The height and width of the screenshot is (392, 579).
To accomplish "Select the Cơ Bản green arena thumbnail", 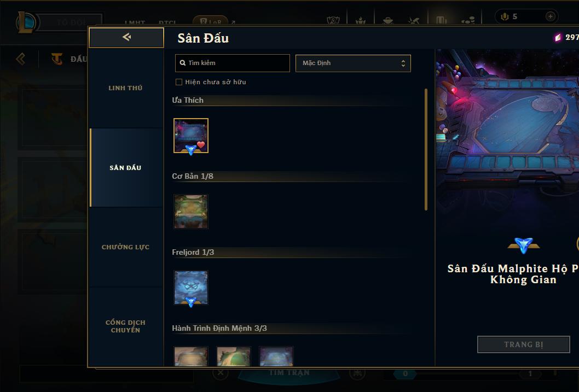I will [191, 212].
